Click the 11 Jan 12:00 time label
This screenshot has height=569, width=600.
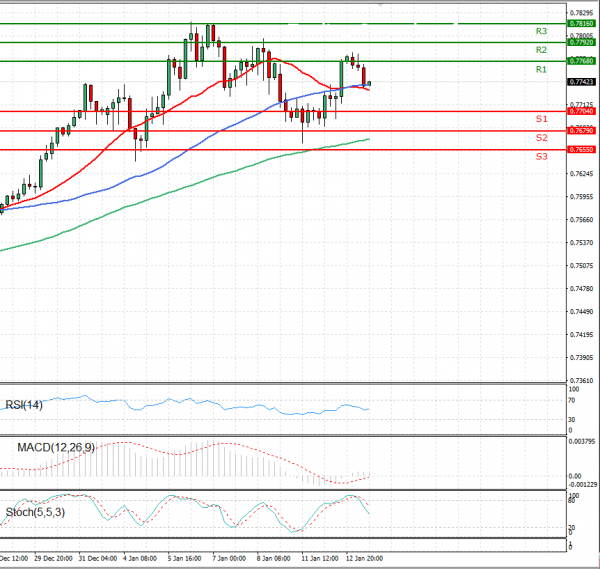(320, 559)
